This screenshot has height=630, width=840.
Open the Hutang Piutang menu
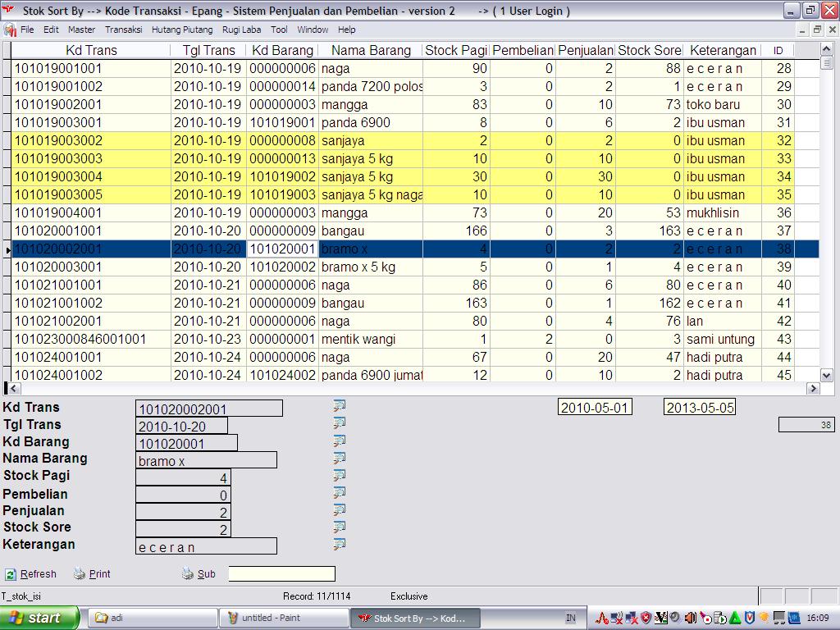[181, 30]
